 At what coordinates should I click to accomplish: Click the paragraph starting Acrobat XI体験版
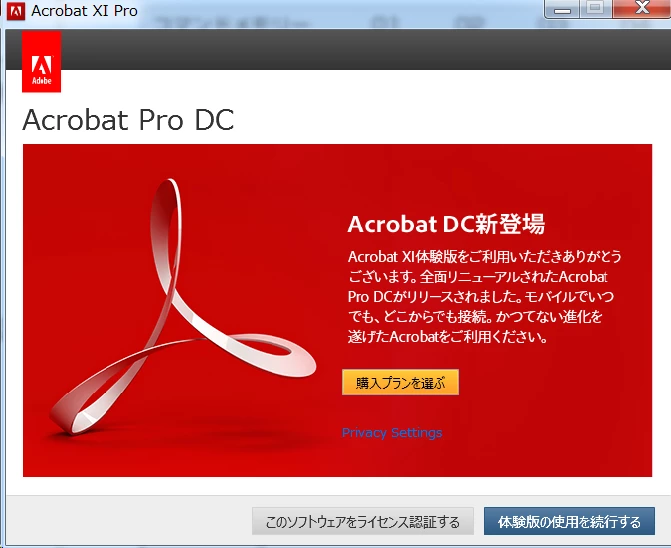(484, 296)
